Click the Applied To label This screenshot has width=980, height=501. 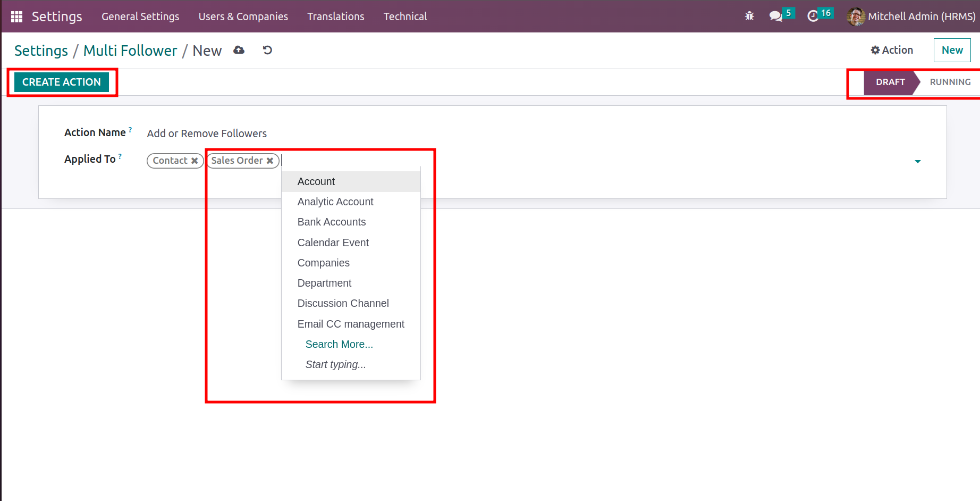(x=90, y=159)
